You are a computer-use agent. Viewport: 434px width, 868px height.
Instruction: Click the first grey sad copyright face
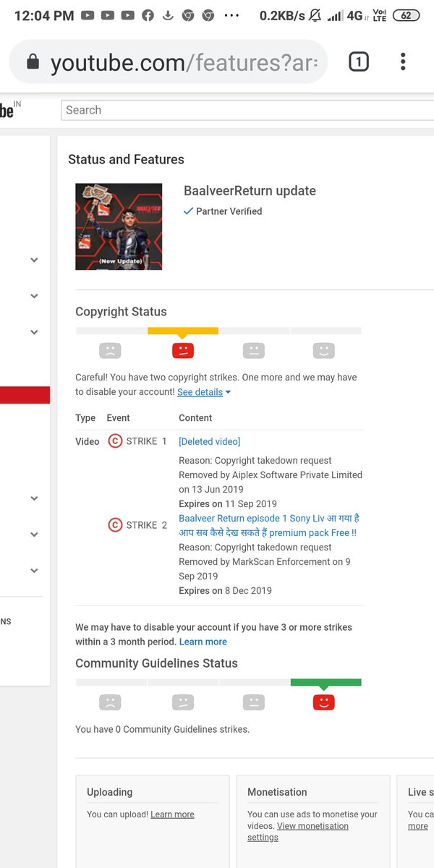(110, 351)
